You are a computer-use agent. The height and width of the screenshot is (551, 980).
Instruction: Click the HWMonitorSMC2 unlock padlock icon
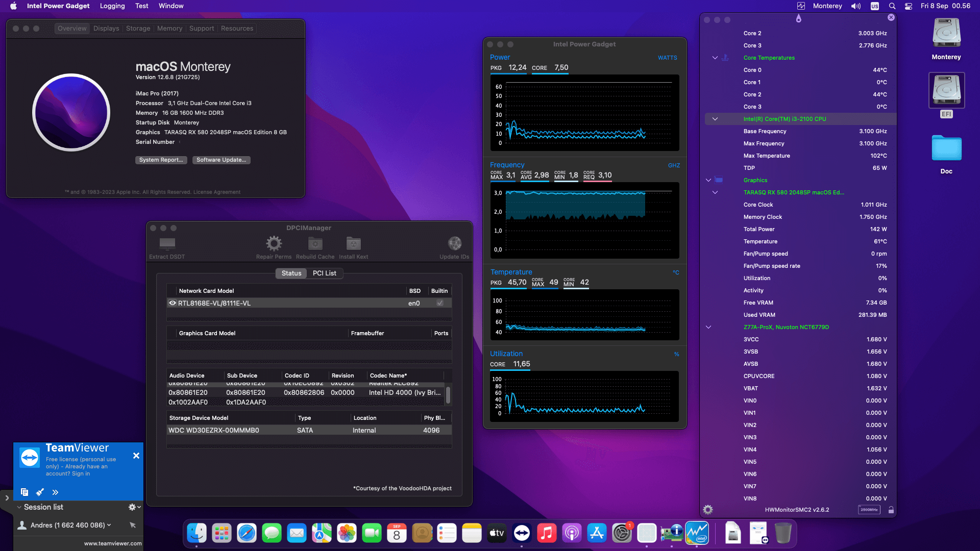coord(891,510)
